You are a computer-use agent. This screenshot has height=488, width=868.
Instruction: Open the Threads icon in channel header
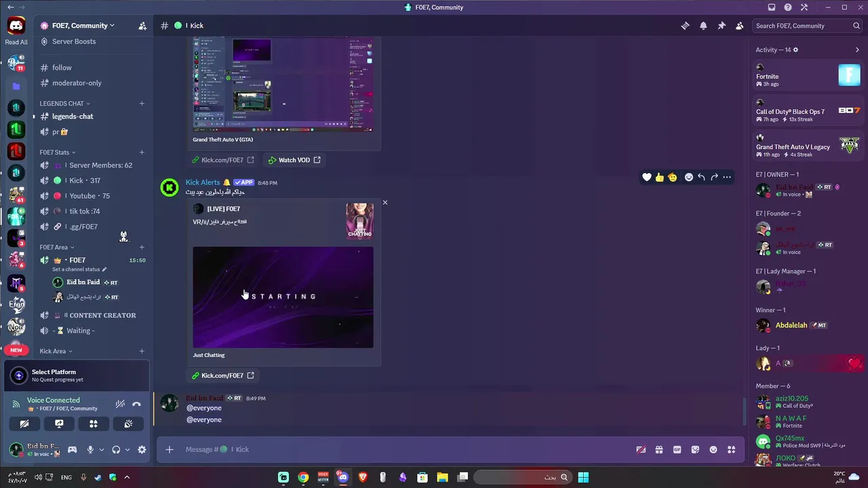[685, 26]
